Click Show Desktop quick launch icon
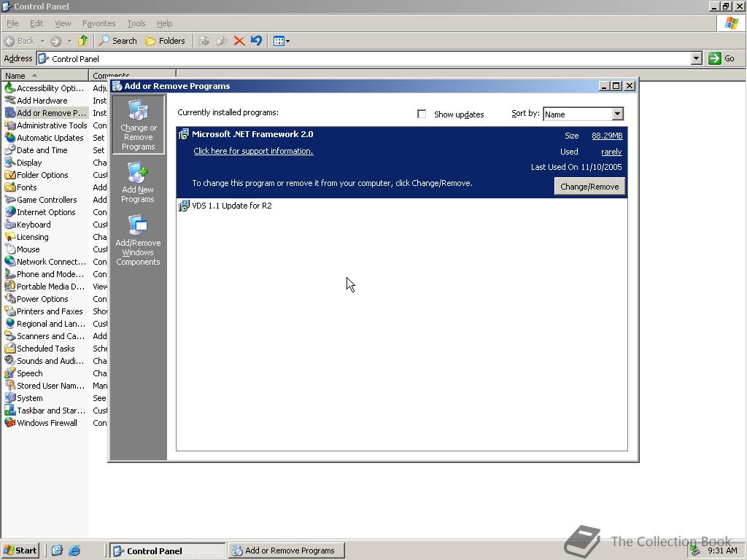The image size is (747, 560). (x=57, y=551)
